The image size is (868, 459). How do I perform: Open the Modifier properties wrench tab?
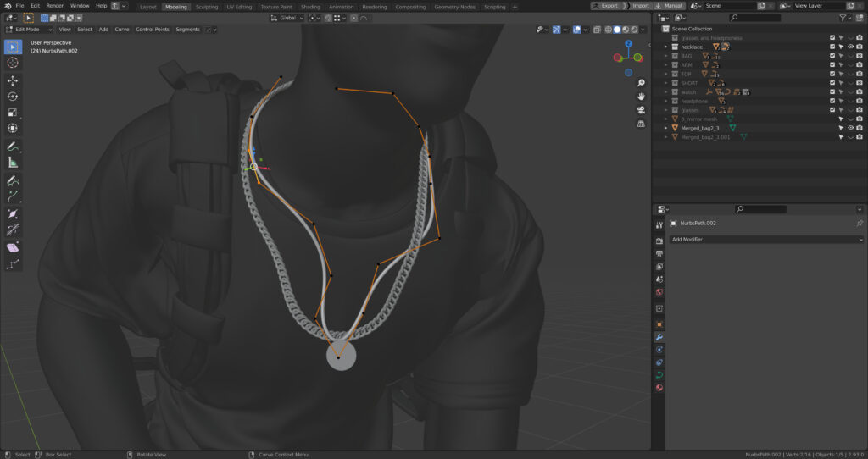659,337
